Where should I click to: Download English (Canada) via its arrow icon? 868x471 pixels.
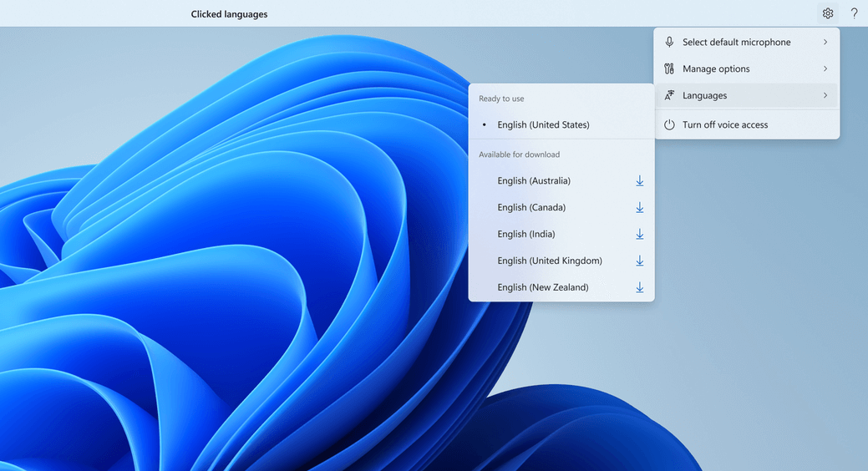coord(639,208)
